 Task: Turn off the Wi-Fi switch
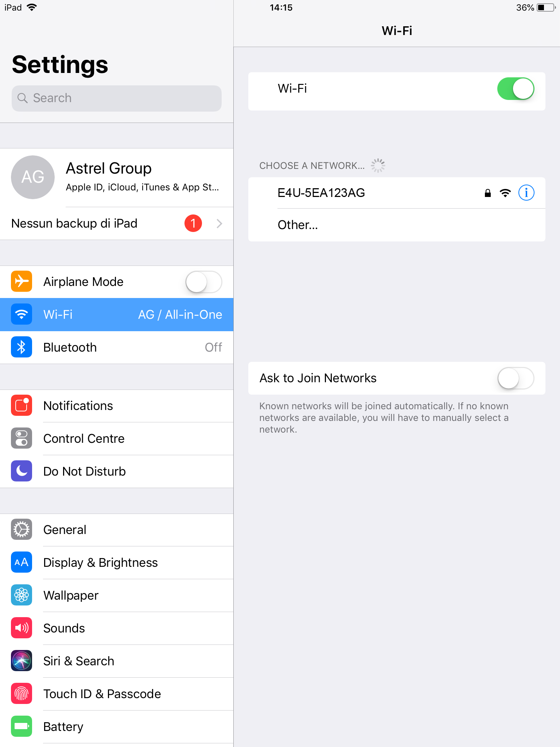point(516,89)
